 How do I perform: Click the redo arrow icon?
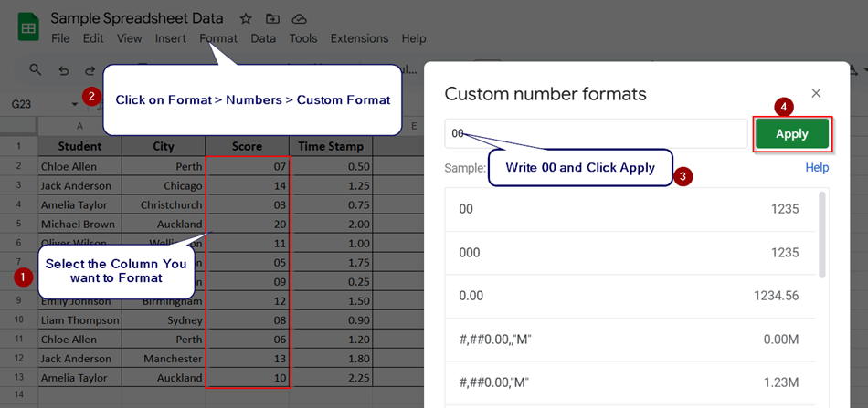(90, 70)
